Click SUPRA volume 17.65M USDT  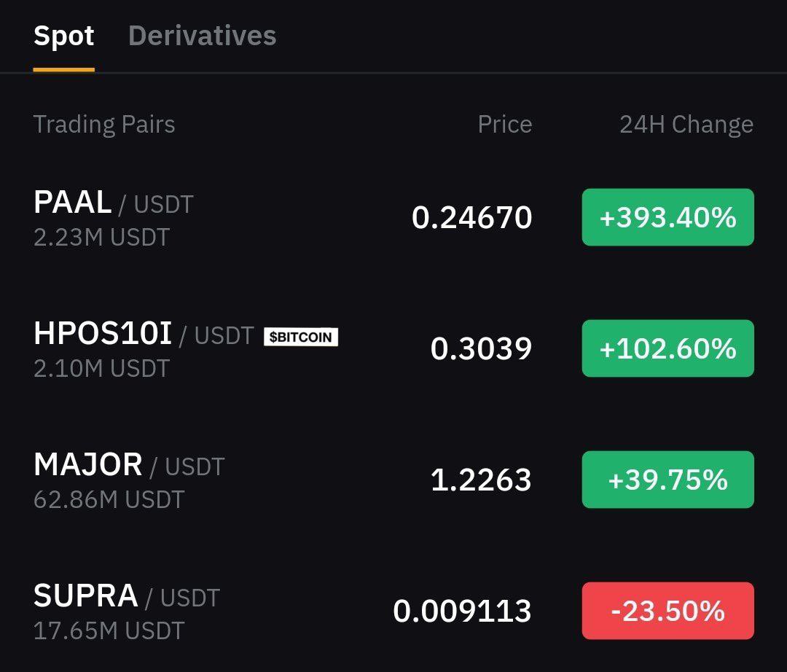[x=109, y=631]
